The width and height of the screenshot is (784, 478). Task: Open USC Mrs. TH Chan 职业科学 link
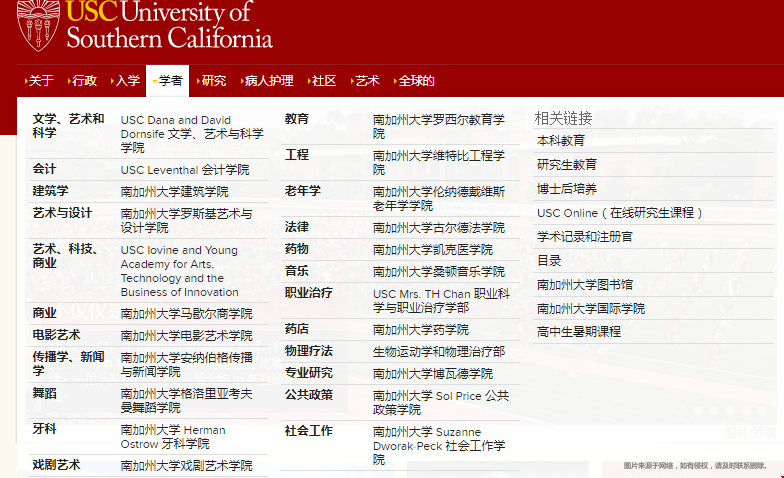pos(442,300)
